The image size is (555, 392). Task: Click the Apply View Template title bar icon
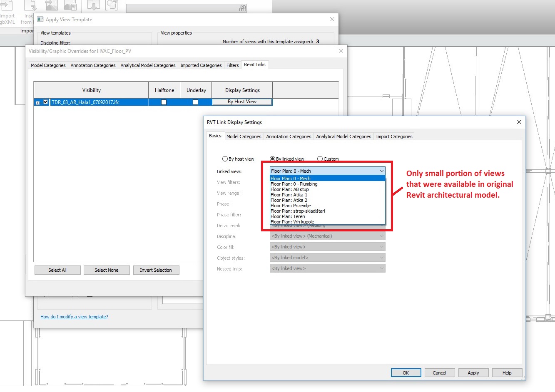pos(40,19)
